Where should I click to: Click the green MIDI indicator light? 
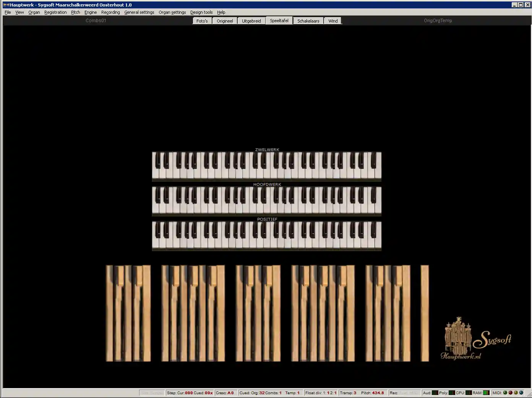[505, 393]
